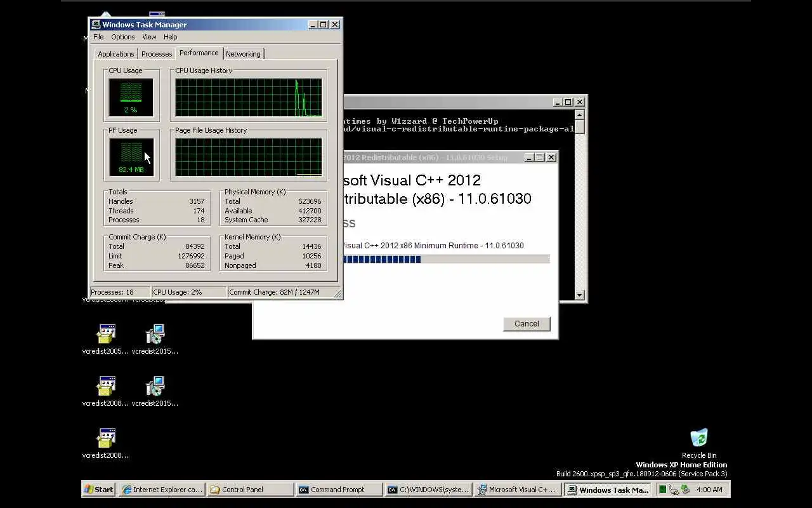Click the Start button
The width and height of the screenshot is (812, 508).
pyautogui.click(x=99, y=490)
